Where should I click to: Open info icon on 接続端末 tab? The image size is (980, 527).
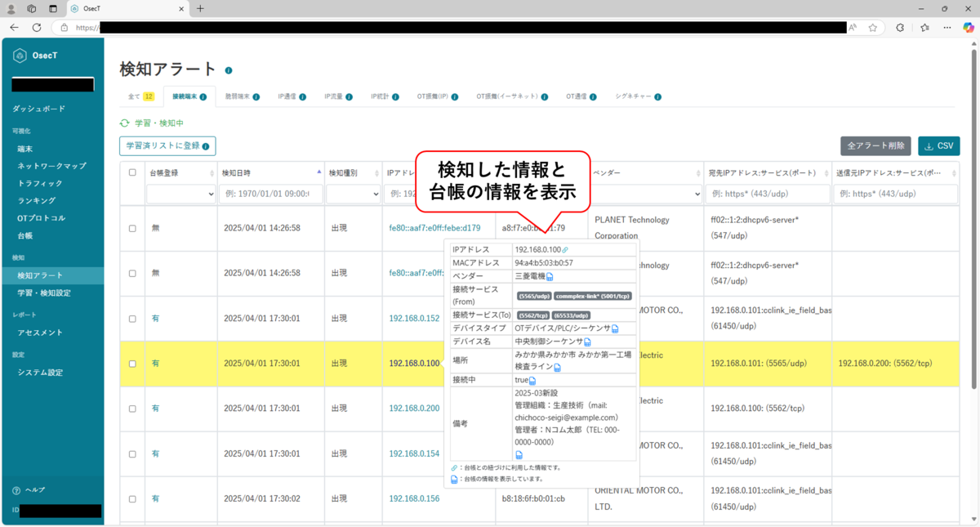coord(203,96)
